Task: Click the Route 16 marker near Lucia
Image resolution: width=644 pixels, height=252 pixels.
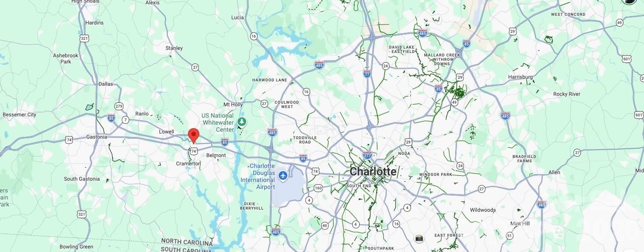Action: point(254,36)
